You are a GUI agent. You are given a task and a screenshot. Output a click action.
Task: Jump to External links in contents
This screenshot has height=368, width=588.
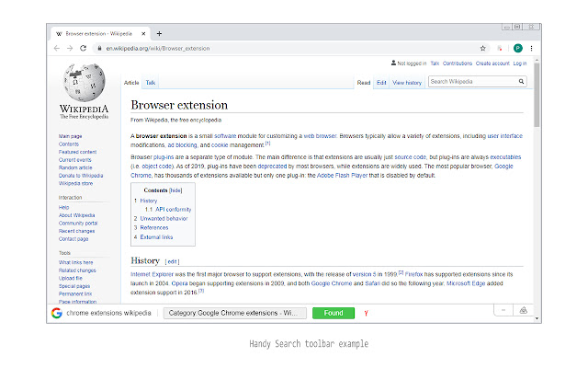pos(156,237)
